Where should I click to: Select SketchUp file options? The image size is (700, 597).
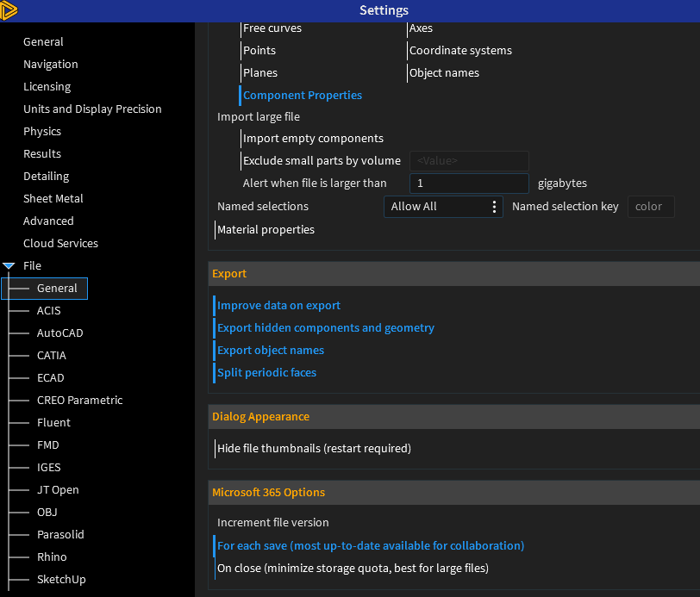[61, 580]
